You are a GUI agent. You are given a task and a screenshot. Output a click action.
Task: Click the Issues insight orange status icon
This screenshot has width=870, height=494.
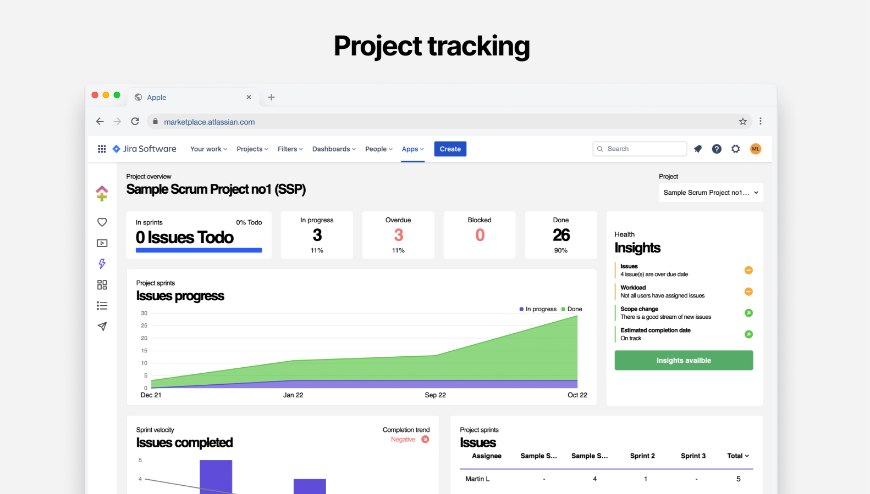click(748, 270)
